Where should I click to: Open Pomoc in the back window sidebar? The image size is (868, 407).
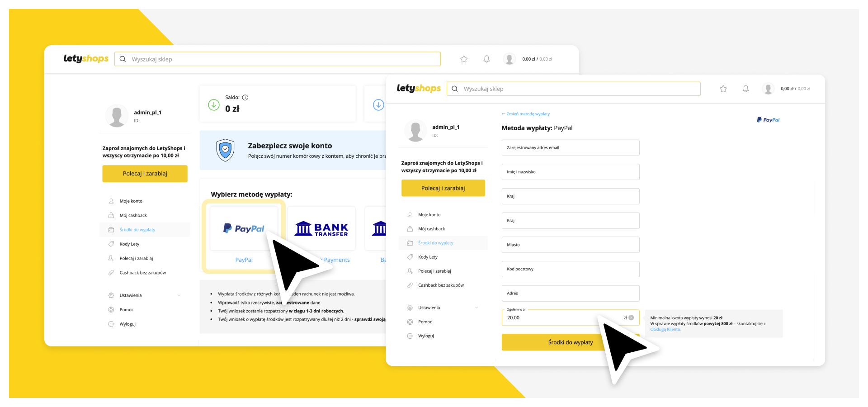tap(127, 310)
